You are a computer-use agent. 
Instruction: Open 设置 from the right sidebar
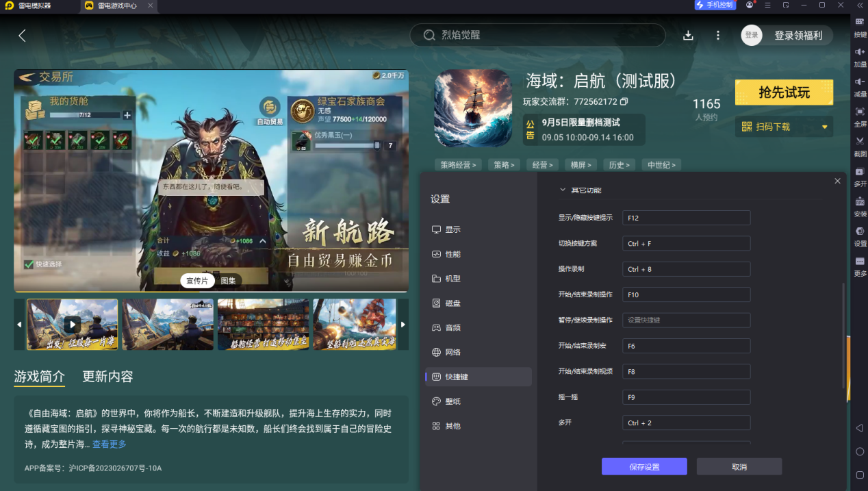coord(860,231)
